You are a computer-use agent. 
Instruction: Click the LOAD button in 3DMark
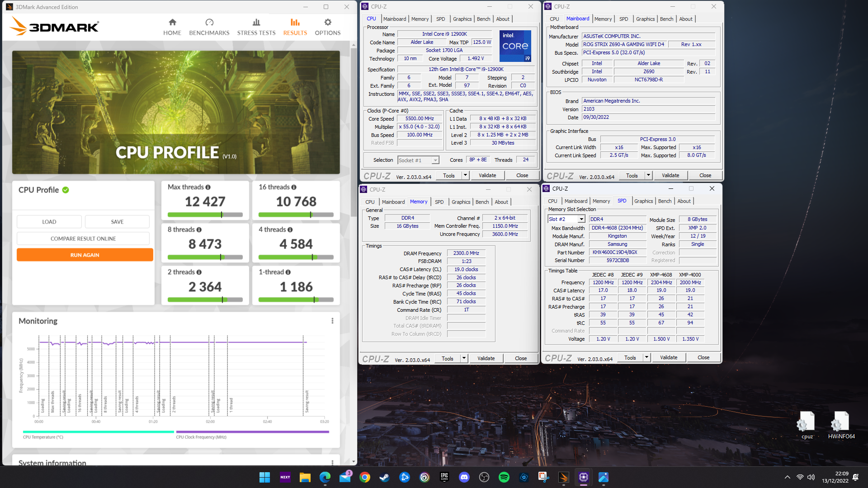click(x=49, y=222)
